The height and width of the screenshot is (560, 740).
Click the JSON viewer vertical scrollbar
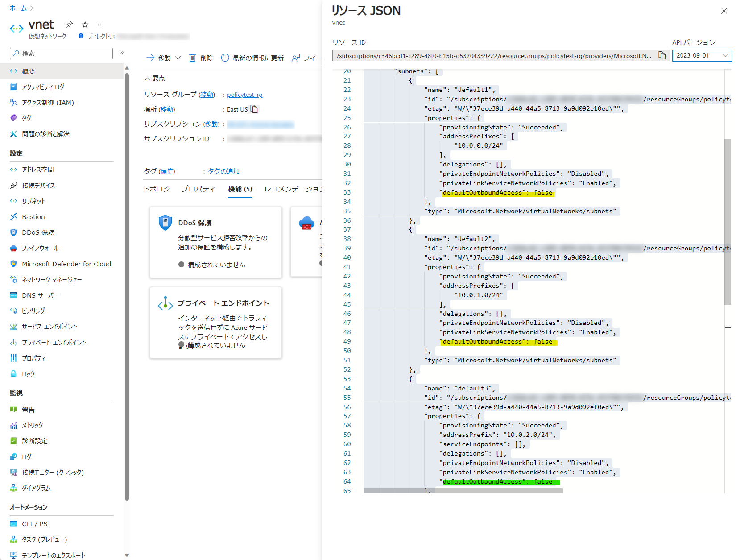pos(728,222)
